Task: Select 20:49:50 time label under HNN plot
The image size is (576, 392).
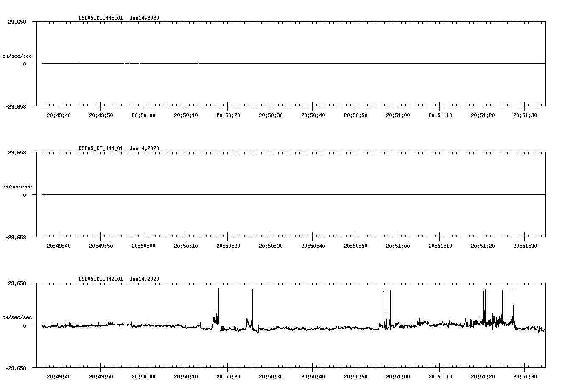Action: click(x=101, y=246)
